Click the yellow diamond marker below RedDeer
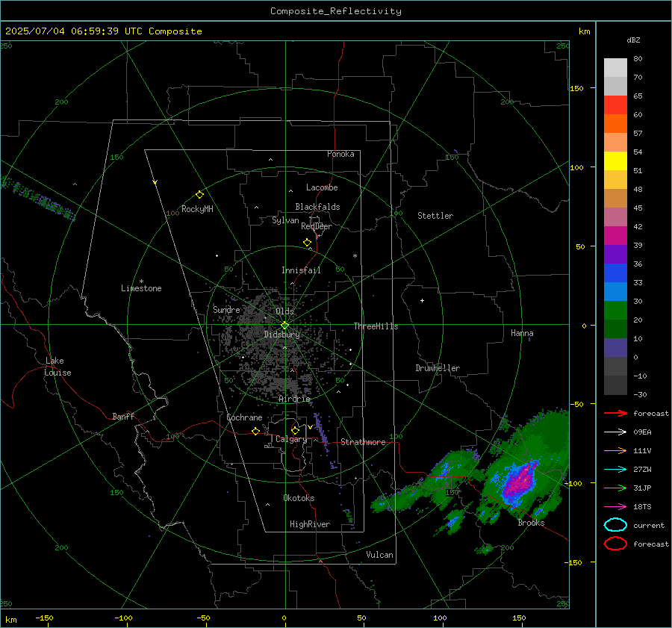672x628 pixels. [307, 243]
